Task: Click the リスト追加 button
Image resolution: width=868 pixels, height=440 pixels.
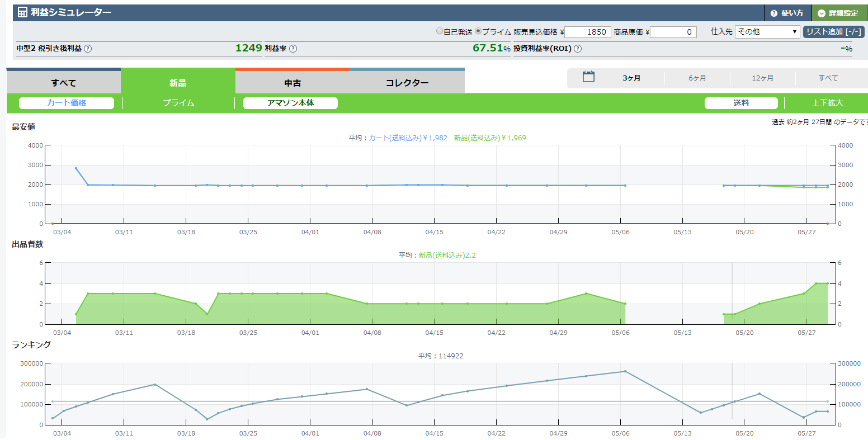Action: click(833, 32)
